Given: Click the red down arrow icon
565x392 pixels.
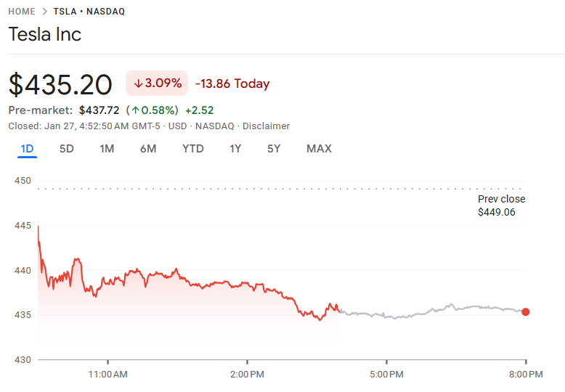Looking at the screenshot, I should point(138,83).
